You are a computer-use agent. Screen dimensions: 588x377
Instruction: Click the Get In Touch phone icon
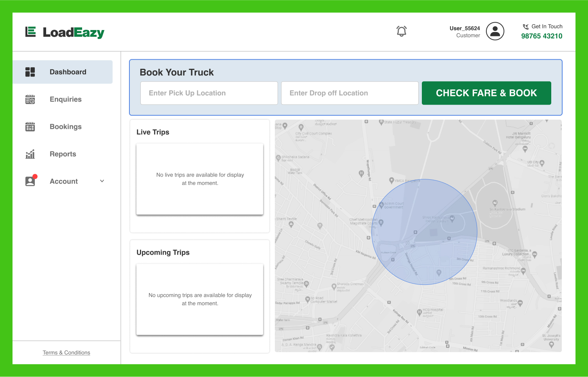(526, 27)
